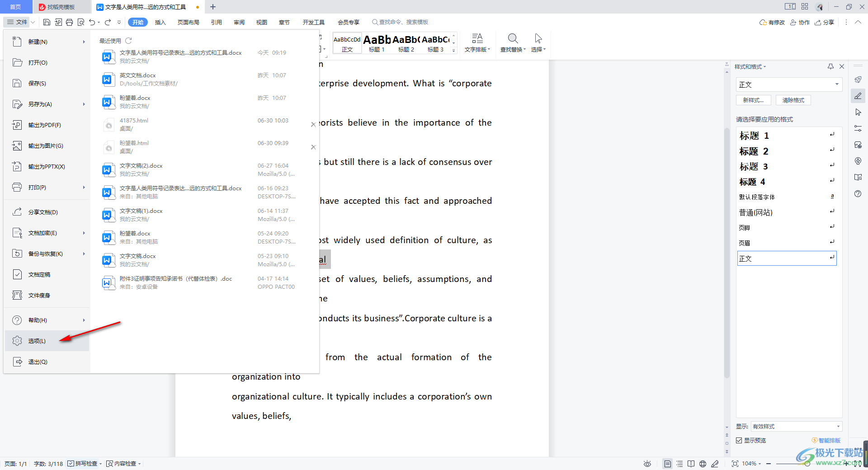This screenshot has width=868, height=470.
Task: Click the Print icon in quick toolbar
Action: tap(70, 22)
